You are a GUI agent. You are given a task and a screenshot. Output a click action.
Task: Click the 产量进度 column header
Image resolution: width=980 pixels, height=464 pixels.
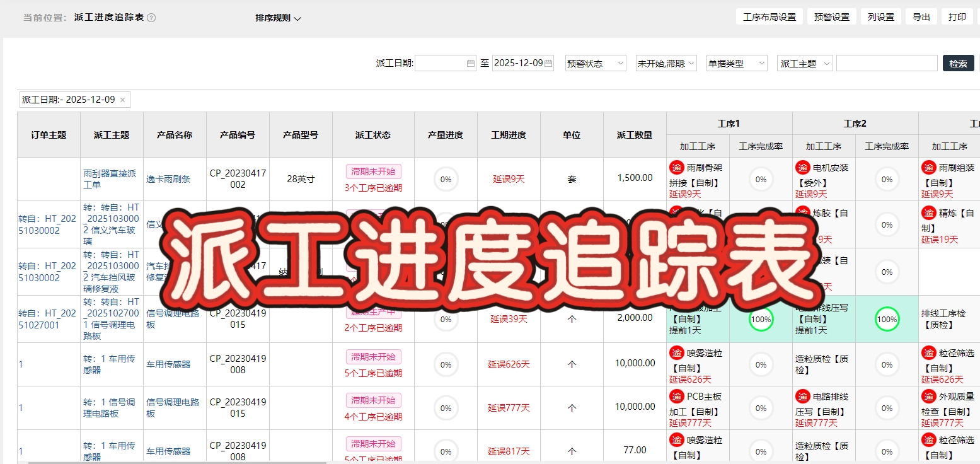coord(446,135)
